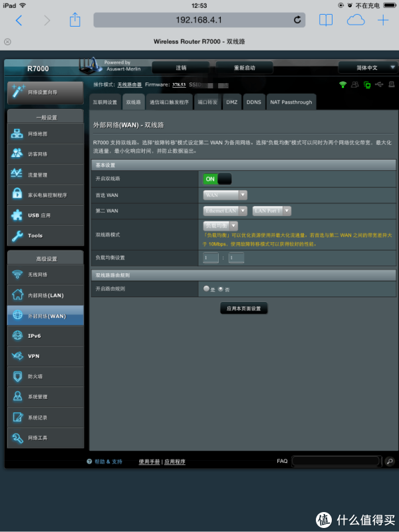The image size is (399, 532).
Task: Toggle the 开启双线路 ON switch
Action: coord(217,179)
